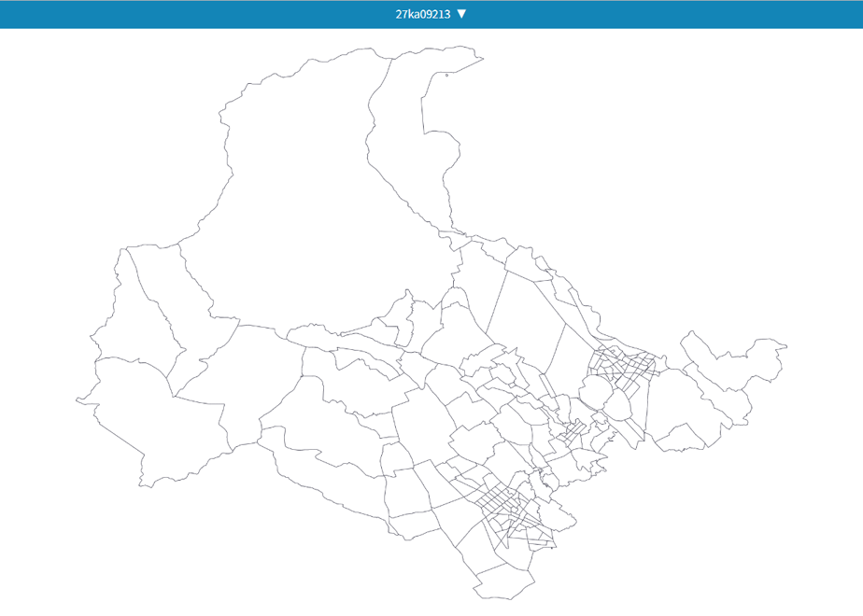Select the southernmost tip polygon of the map
863x616 pixels.
click(503, 583)
